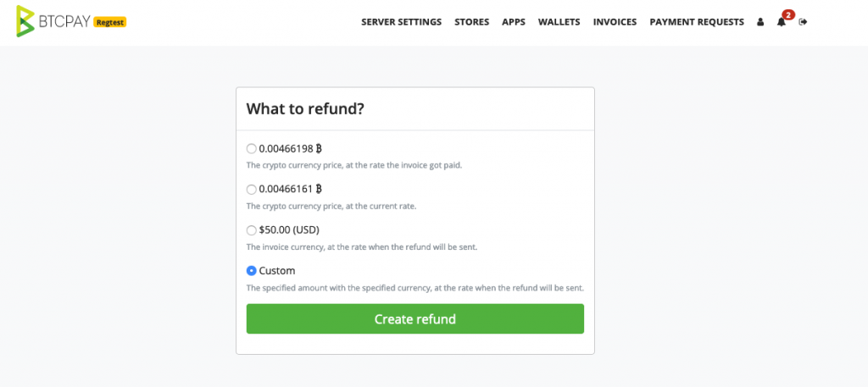Image resolution: width=868 pixels, height=387 pixels.
Task: Select the 0.00466161 ₿ radio button
Action: [x=251, y=190]
